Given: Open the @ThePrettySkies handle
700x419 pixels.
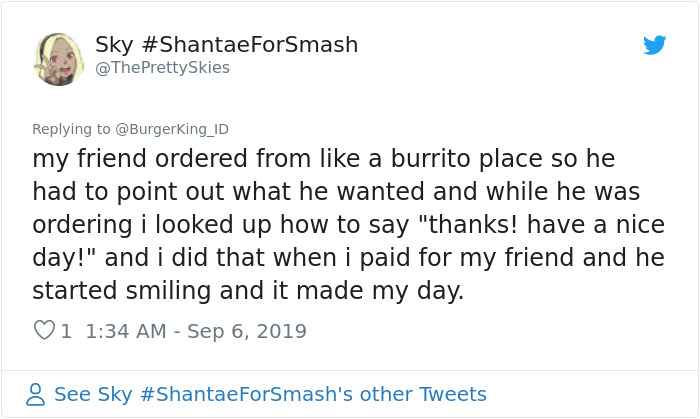Looking at the screenshot, I should point(162,68).
